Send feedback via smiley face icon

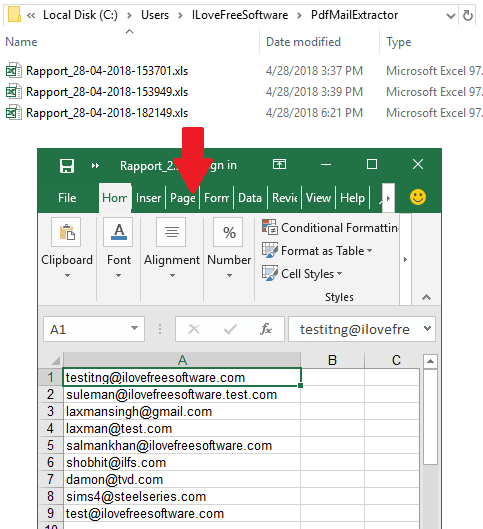(x=418, y=197)
